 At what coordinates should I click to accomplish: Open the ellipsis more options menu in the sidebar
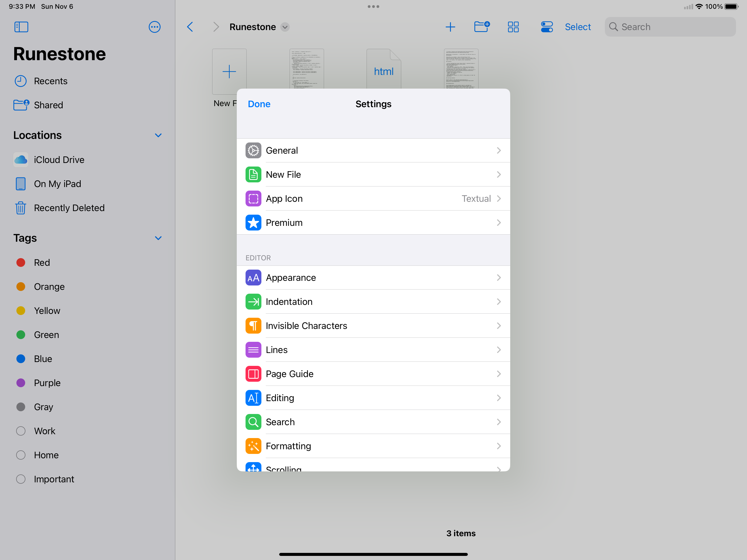point(154,27)
